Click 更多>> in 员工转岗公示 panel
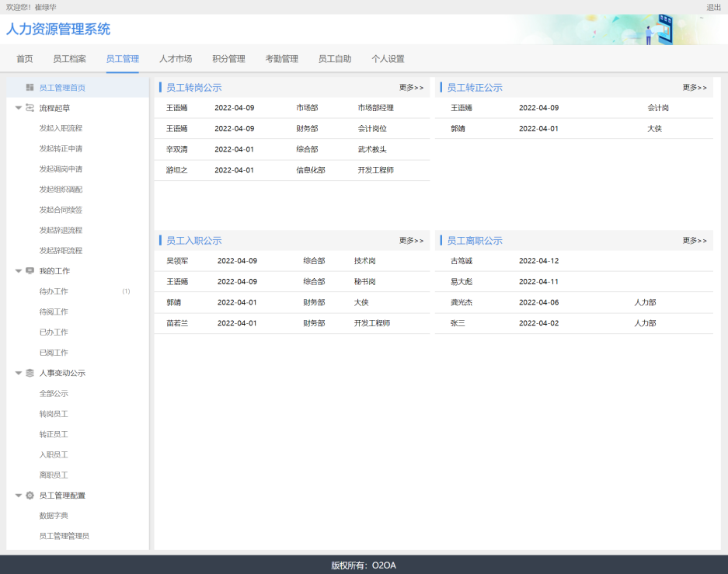Screen dimensions: 728x574 point(411,88)
